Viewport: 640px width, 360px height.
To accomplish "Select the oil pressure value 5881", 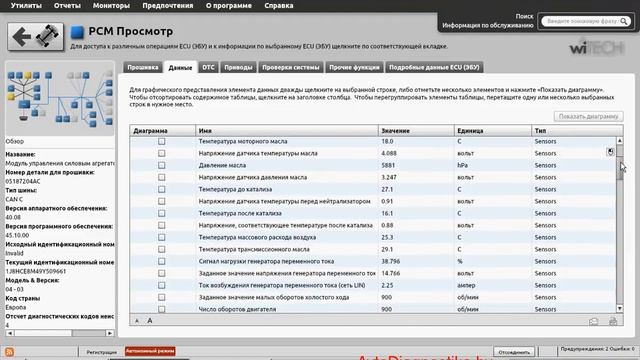I will [x=388, y=165].
